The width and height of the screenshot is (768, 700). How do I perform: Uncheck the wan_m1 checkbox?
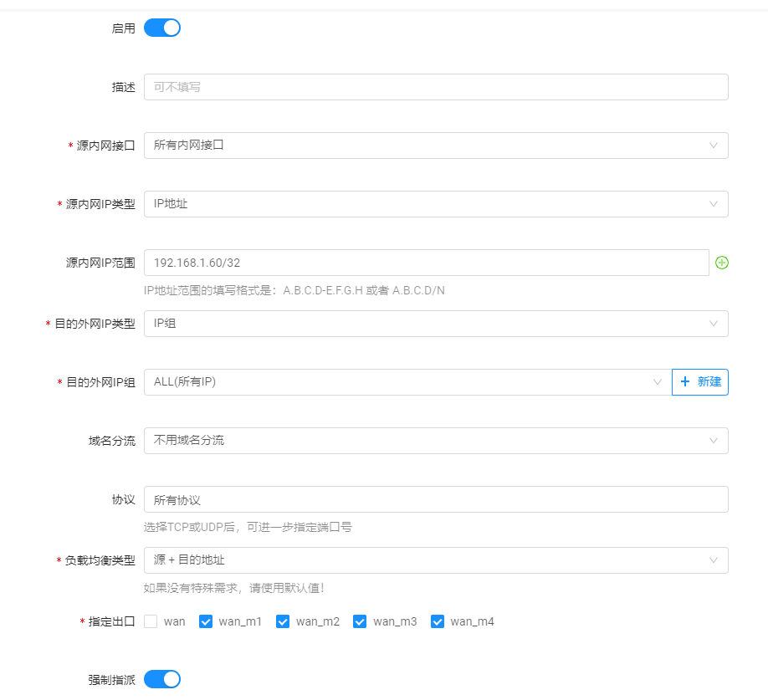click(x=206, y=621)
